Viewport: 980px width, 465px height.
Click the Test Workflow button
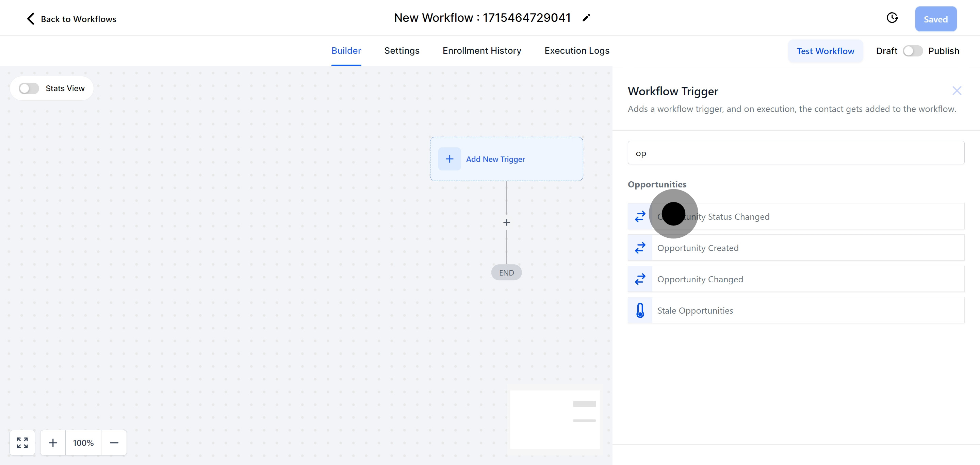coord(825,51)
